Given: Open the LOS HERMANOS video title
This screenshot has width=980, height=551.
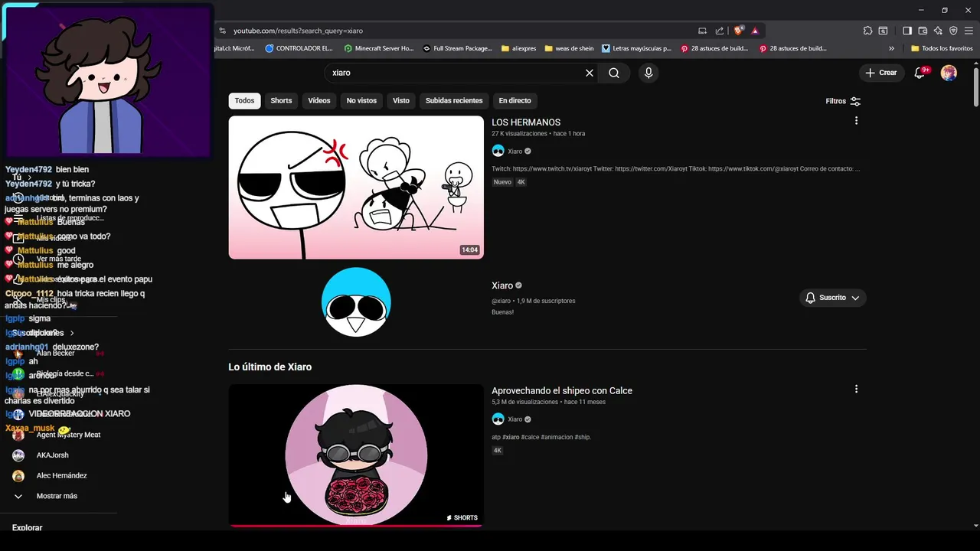Looking at the screenshot, I should tap(526, 122).
